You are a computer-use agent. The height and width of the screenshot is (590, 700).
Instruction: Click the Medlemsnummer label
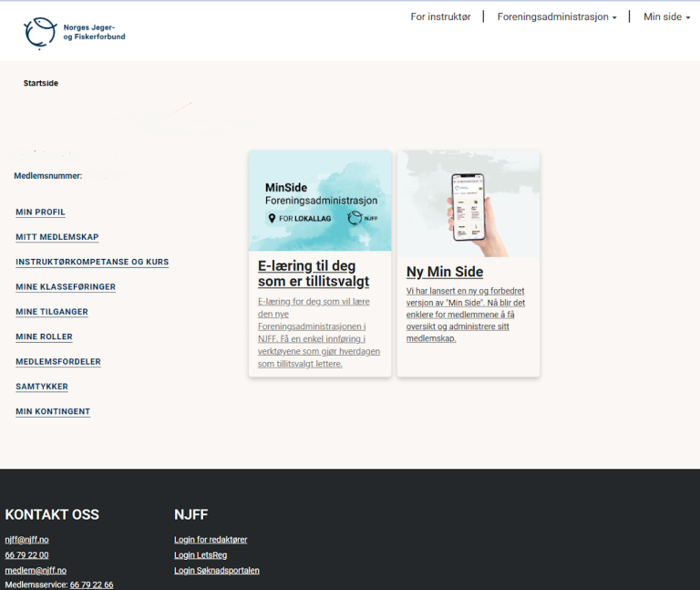tap(48, 176)
